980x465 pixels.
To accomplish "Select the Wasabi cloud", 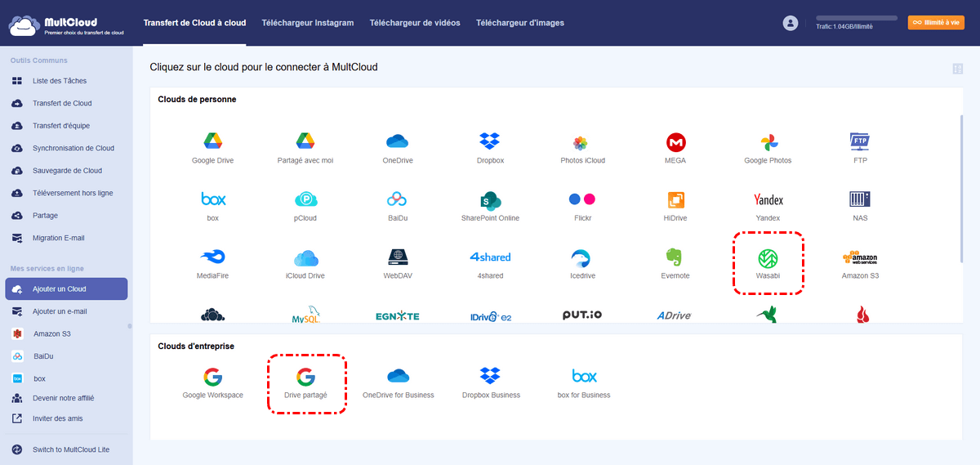I will coord(768,263).
